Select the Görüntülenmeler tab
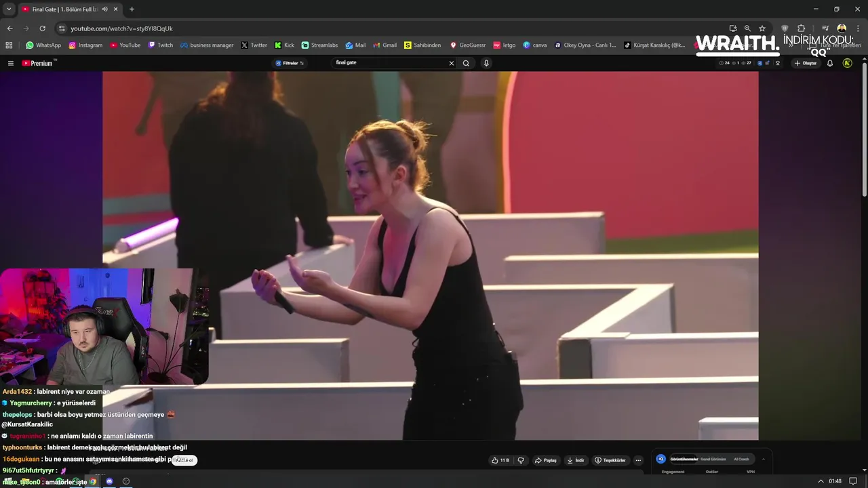The height and width of the screenshot is (488, 868). (x=684, y=459)
